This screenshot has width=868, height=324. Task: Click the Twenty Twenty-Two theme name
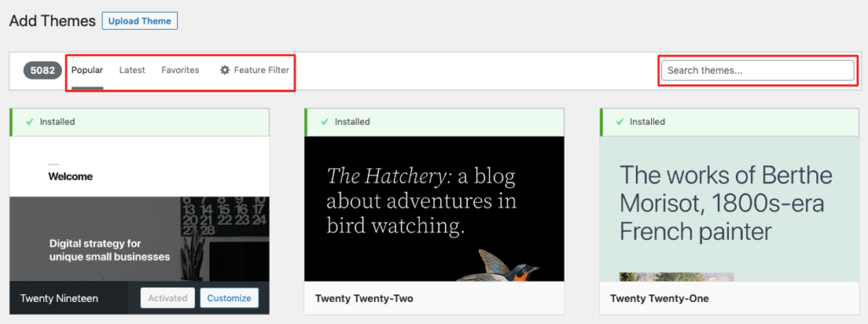point(364,299)
